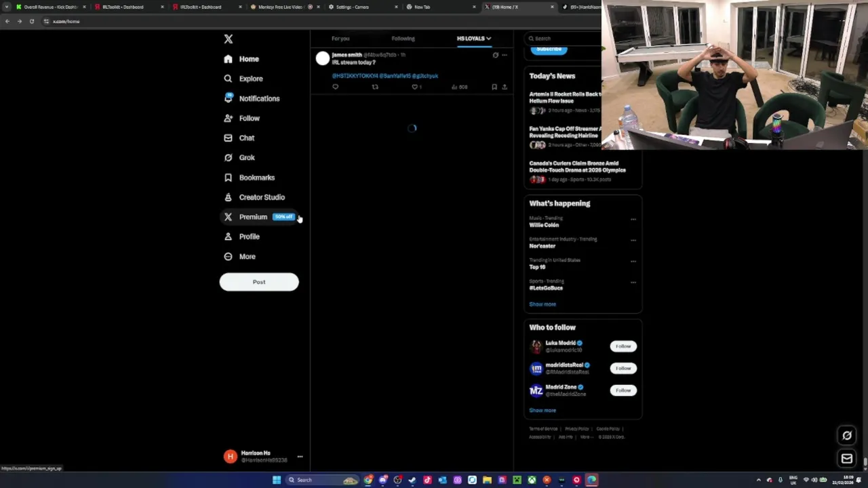Follow Madrid Zone
The image size is (868, 488).
click(623, 390)
